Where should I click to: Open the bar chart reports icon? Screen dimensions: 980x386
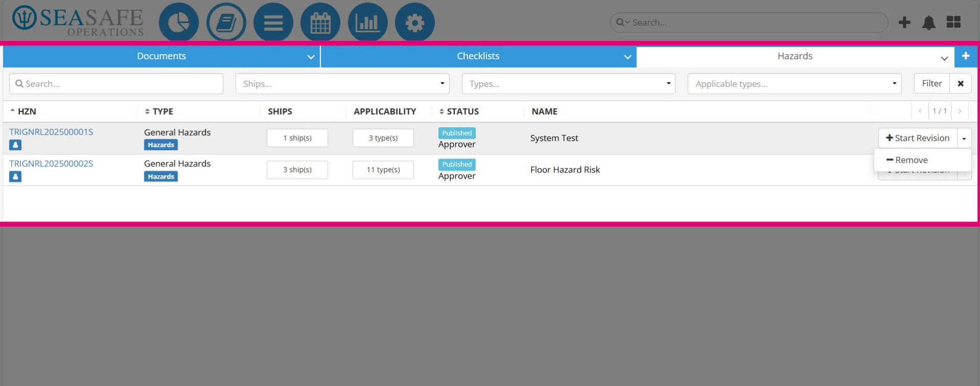(x=367, y=22)
